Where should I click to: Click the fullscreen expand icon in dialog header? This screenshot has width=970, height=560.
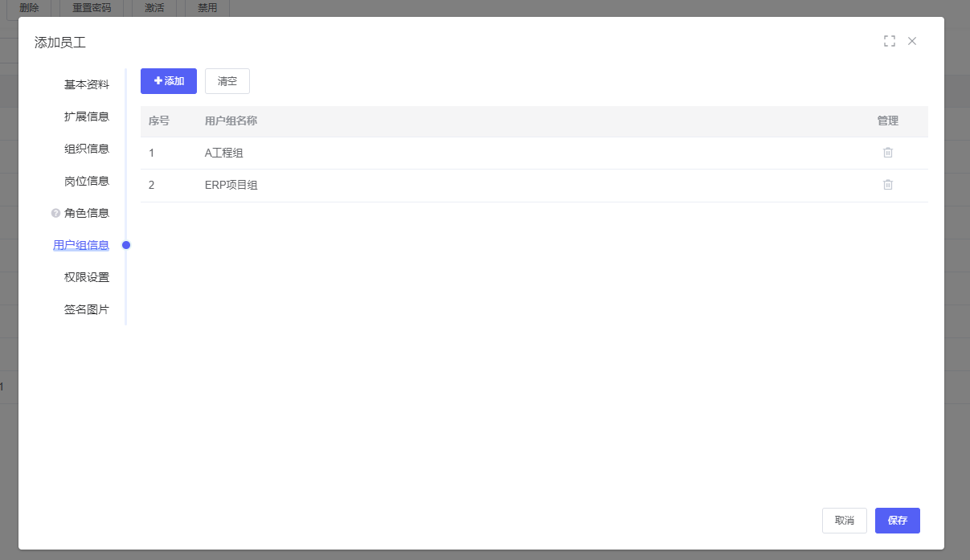[890, 41]
